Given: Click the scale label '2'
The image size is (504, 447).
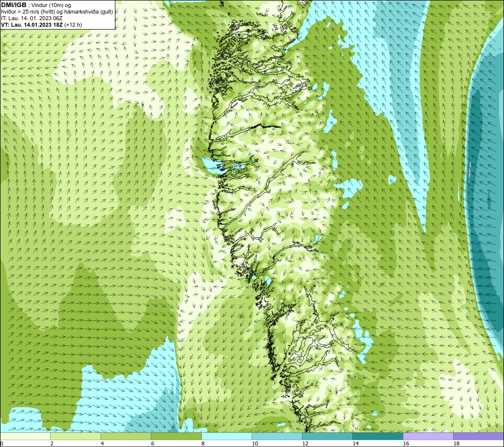Looking at the screenshot, I should pos(52,444).
